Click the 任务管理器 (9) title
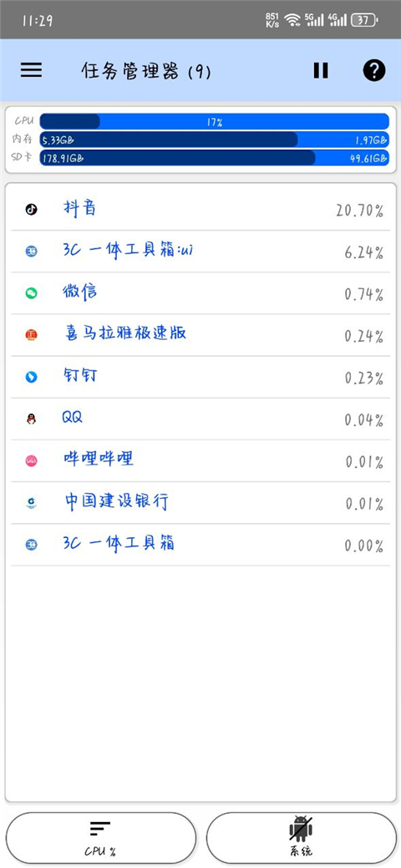Image resolution: width=401 pixels, height=868 pixels. pos(146,71)
